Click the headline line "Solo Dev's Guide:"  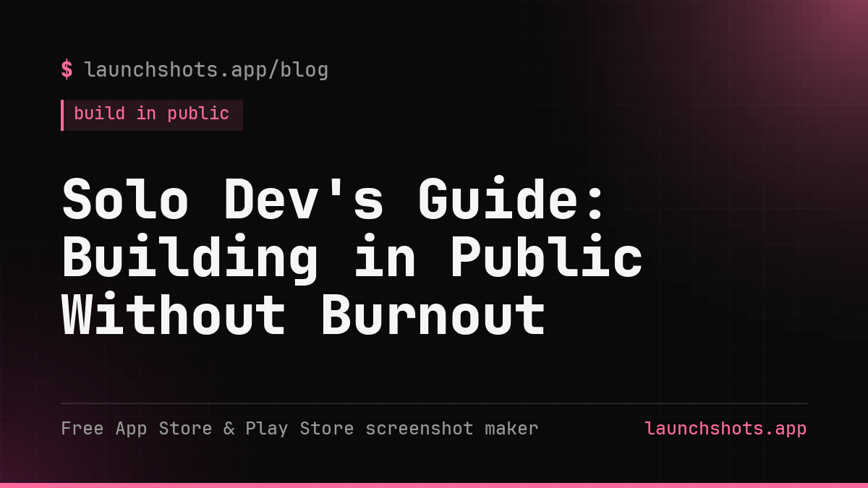pyautogui.click(x=333, y=199)
